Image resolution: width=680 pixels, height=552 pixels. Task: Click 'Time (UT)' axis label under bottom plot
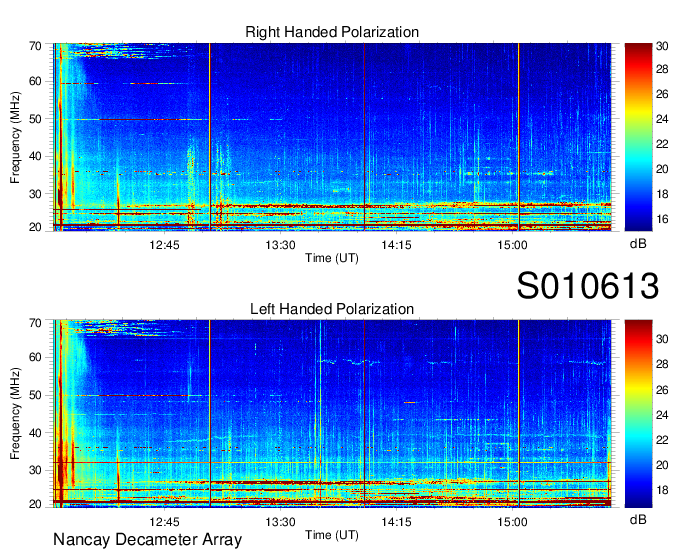[x=332, y=535]
